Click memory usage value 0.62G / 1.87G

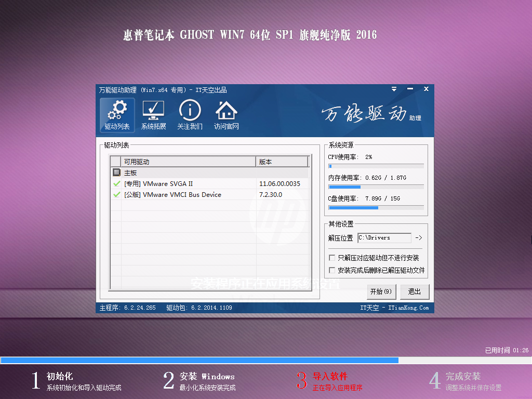385,178
